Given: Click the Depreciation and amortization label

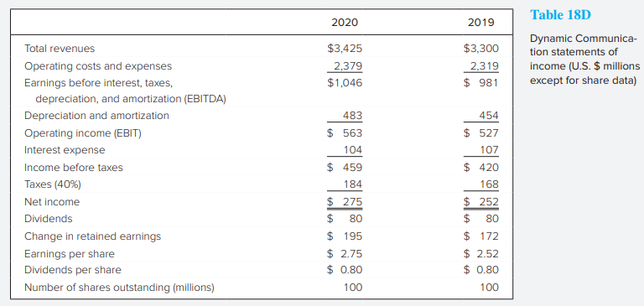Looking at the screenshot, I should [96, 116].
